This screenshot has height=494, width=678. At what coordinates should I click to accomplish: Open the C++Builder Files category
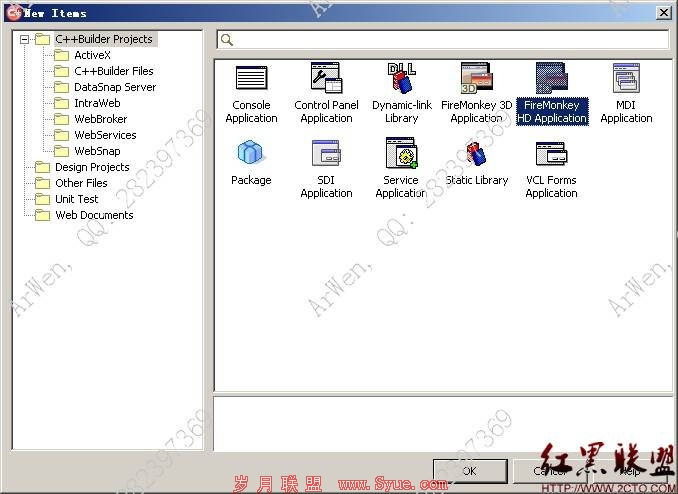coord(114,71)
